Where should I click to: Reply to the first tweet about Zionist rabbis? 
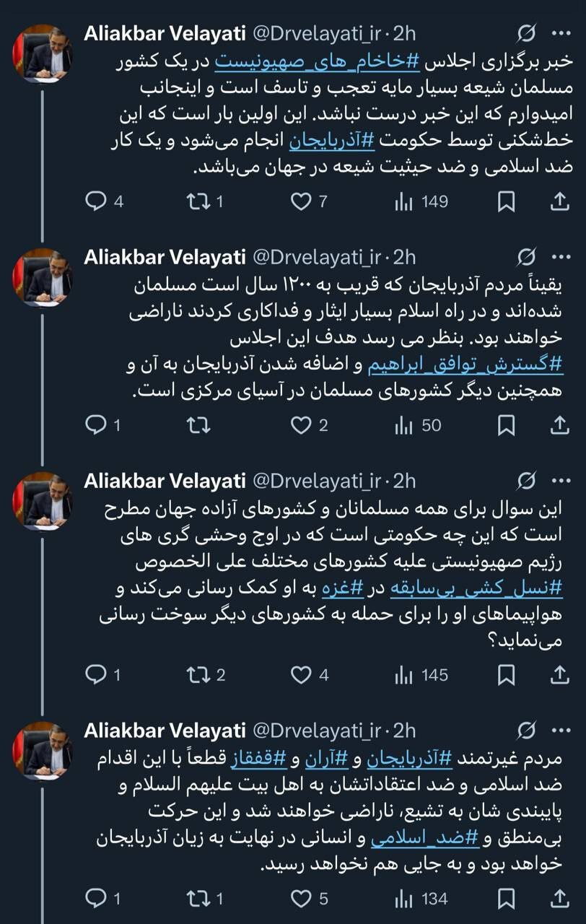point(95,203)
